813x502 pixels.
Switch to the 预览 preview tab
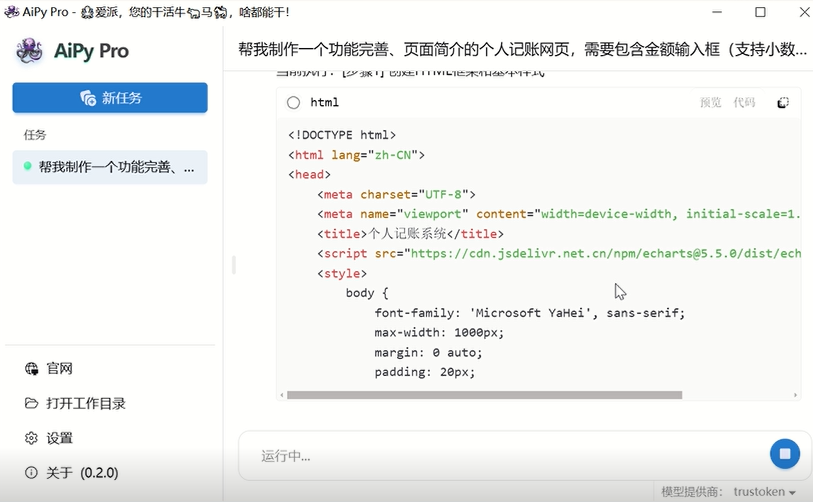click(x=710, y=102)
